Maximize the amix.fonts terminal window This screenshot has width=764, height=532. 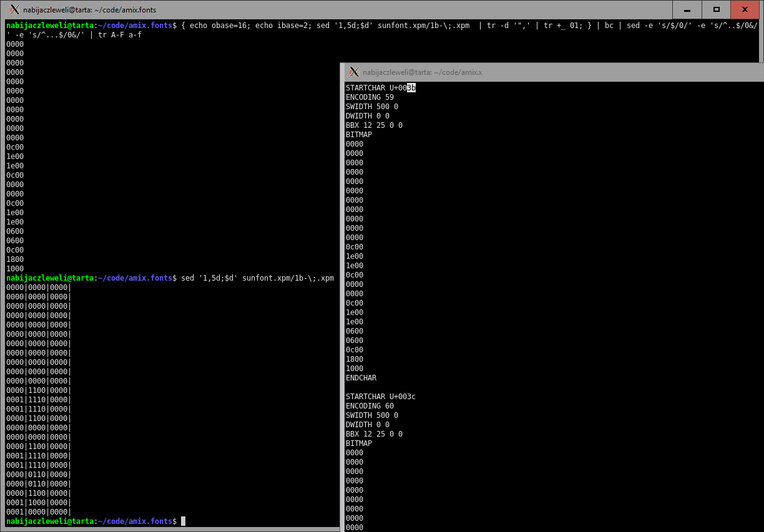717,10
